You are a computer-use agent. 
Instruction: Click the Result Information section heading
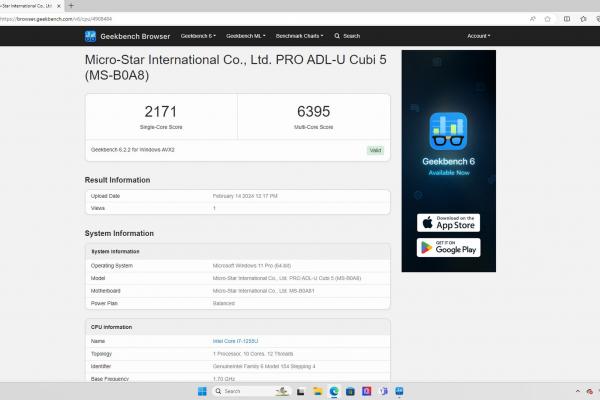click(117, 180)
